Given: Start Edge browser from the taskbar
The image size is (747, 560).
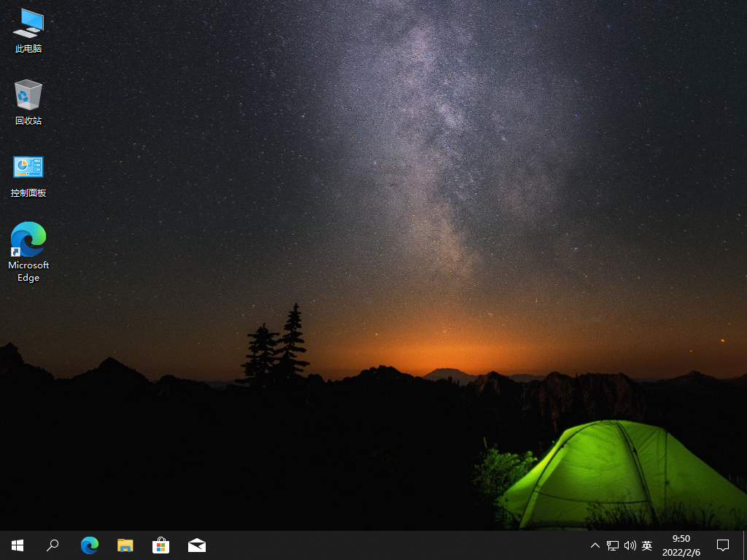Looking at the screenshot, I should click(89, 545).
